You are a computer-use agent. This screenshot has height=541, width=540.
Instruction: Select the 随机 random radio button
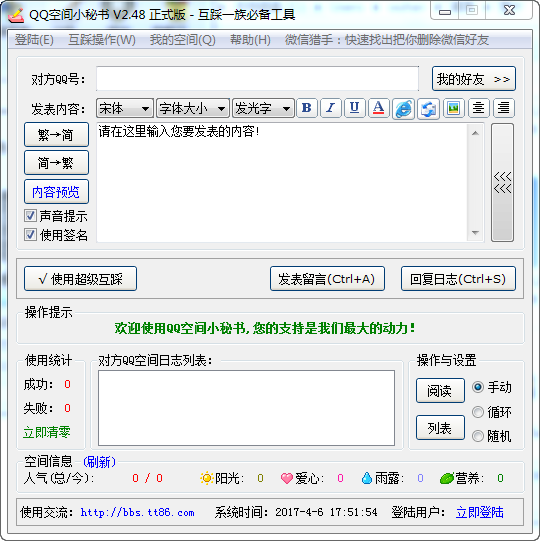(x=478, y=436)
